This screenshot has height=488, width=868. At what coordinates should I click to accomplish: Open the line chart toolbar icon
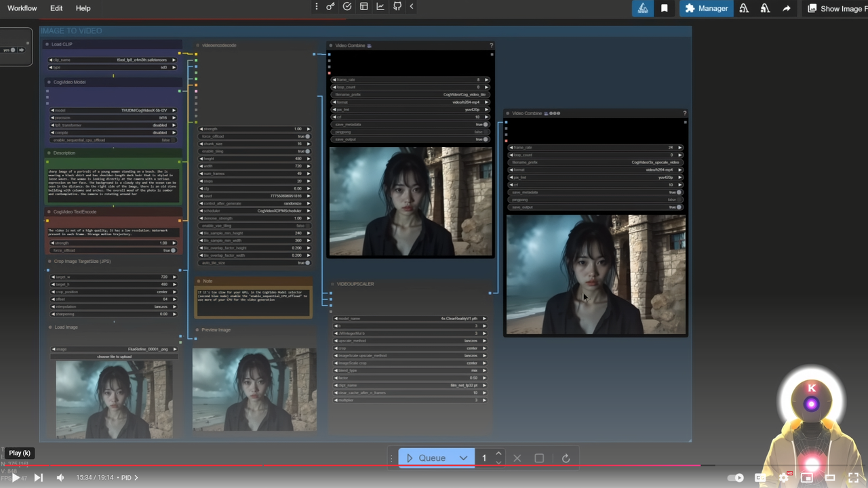pyautogui.click(x=380, y=7)
